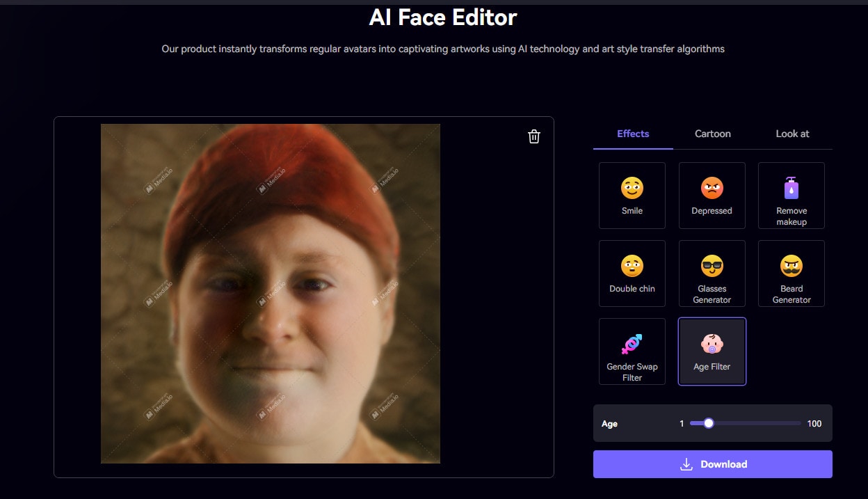Screen dimensions: 868x499
Task: Click the product description sentence under the heading
Action: (443, 49)
